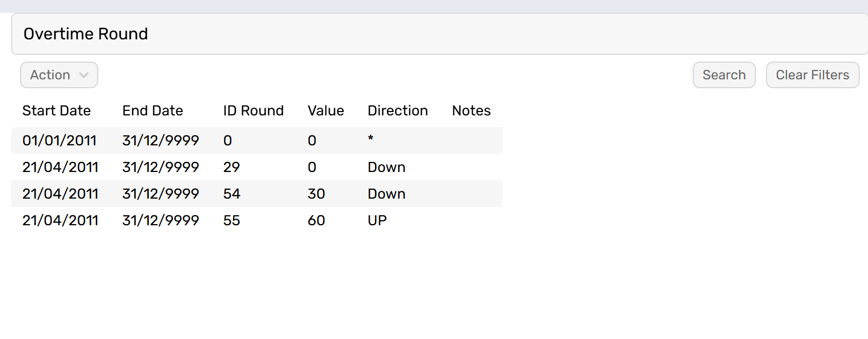Click the ID Round column header
This screenshot has height=339, width=868.
pyautogui.click(x=253, y=111)
